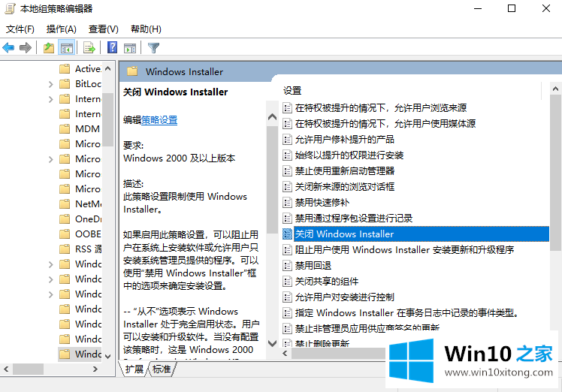
Task: Click the policy icon for 关闭共享的组件
Action: tap(287, 282)
